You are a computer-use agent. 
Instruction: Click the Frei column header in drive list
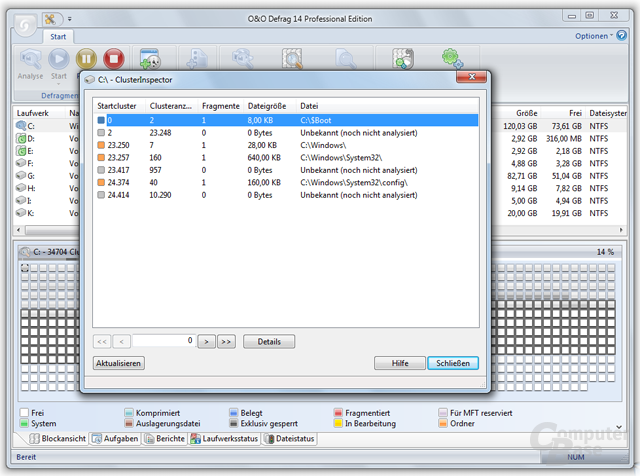(564, 113)
